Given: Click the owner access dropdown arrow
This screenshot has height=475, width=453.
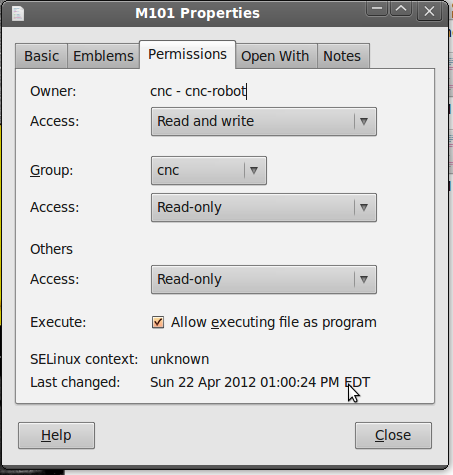Looking at the screenshot, I should coord(364,121).
